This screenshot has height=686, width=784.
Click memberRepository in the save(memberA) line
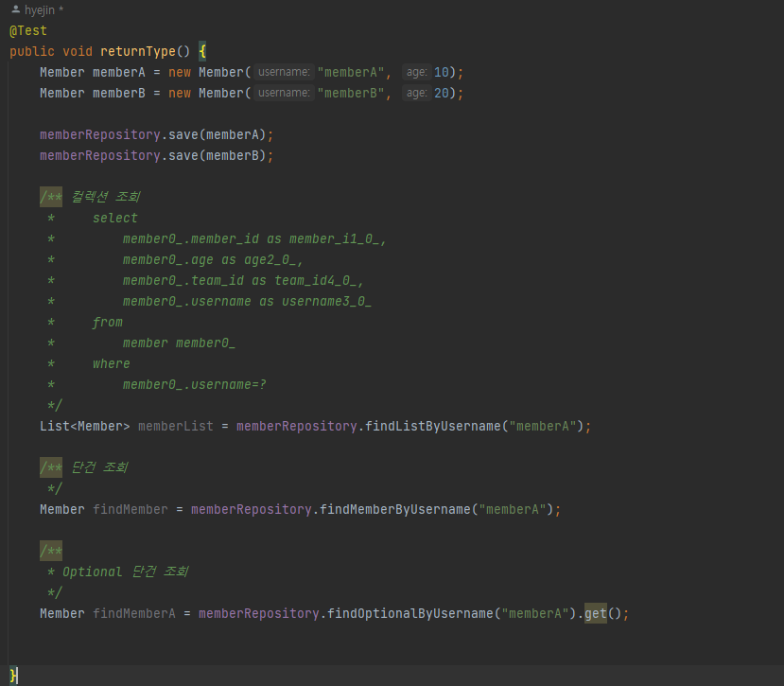(x=100, y=135)
